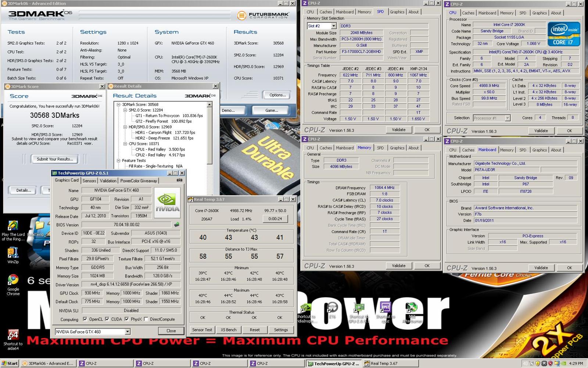Switch to 3DMark06 Advanced Edition taskbar item

(x=48, y=363)
